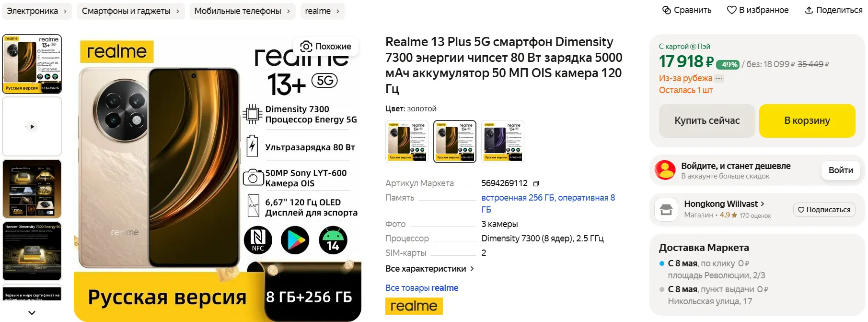The image size is (868, 322).
Task: Select the first gold color variant thumbnail
Action: click(x=407, y=142)
